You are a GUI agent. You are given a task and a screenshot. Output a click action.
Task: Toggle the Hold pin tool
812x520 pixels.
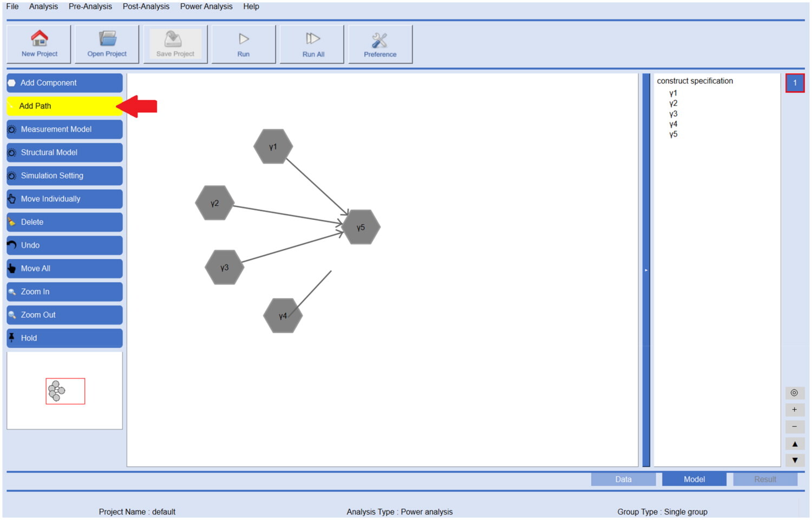click(x=64, y=338)
